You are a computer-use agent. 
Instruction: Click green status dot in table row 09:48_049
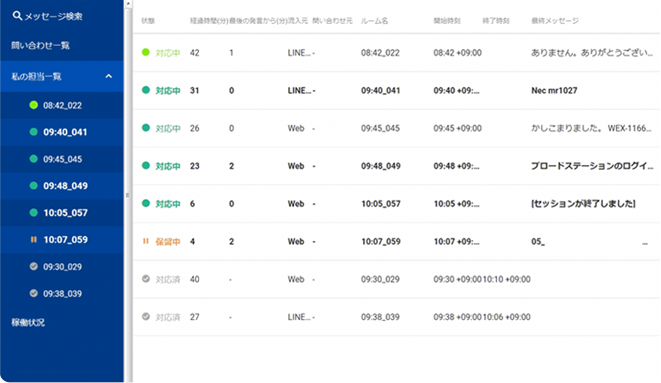[145, 165]
